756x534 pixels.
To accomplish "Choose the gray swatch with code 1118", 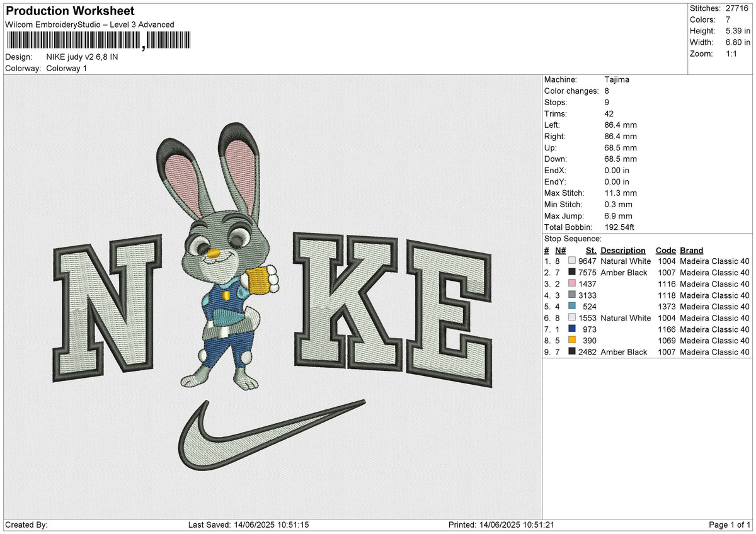I will click(x=572, y=295).
